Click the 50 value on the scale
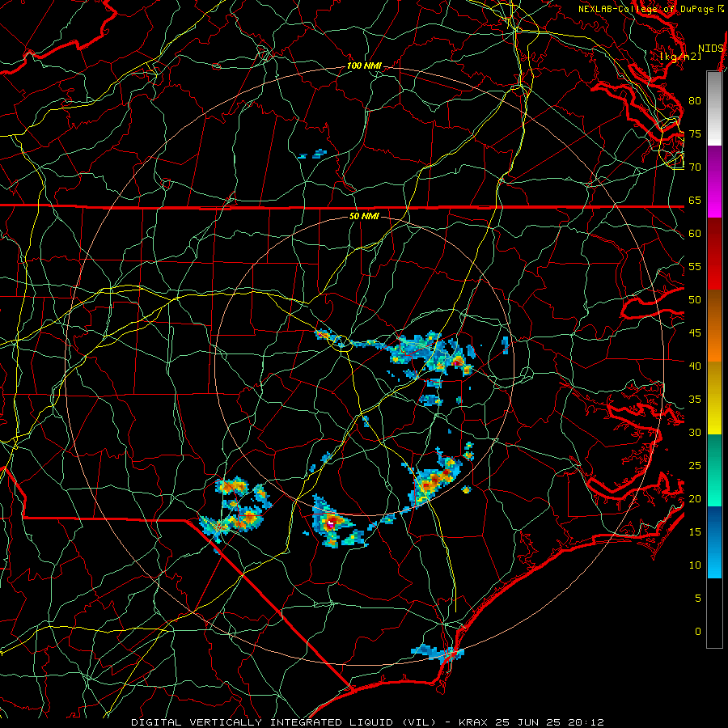 point(695,299)
